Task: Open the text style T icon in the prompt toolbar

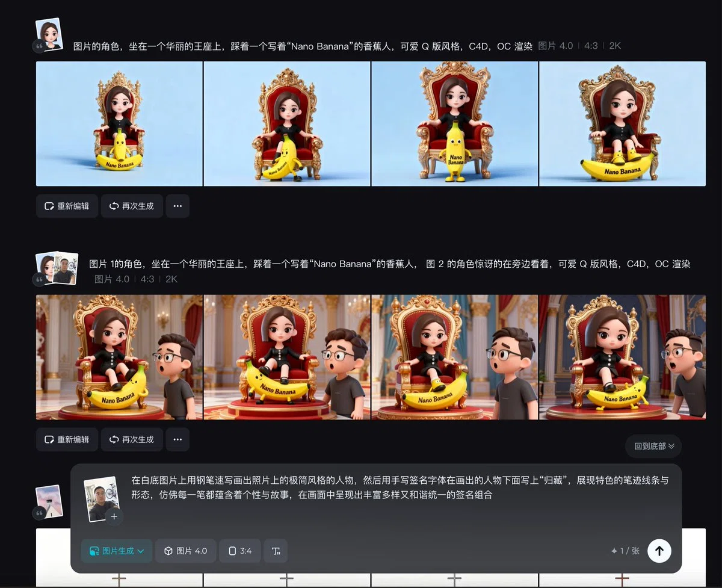Action: click(x=276, y=551)
